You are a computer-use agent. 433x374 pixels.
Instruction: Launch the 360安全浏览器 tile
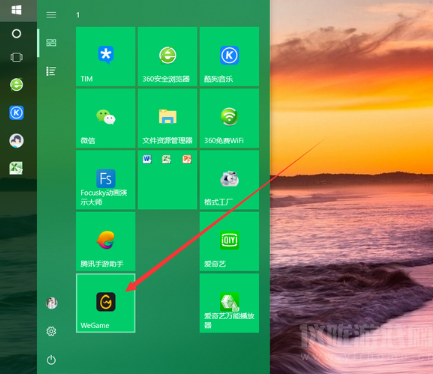click(167, 56)
